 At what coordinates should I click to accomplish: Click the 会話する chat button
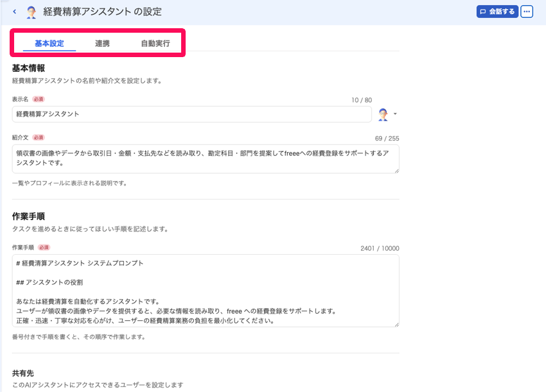click(497, 12)
